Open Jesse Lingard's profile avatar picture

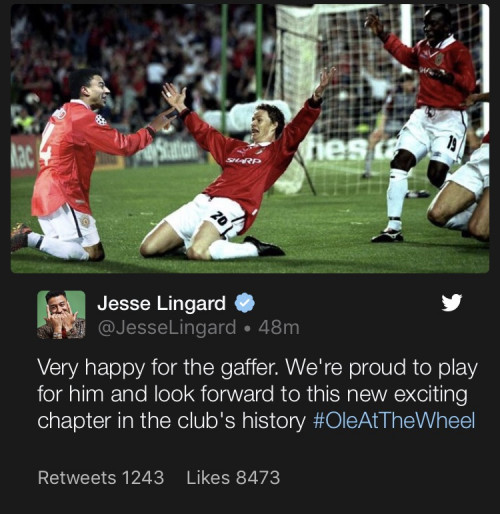(61, 315)
